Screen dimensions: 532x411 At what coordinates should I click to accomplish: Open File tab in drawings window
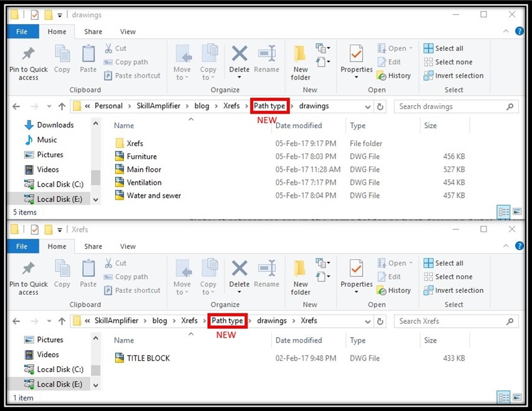tap(22, 32)
